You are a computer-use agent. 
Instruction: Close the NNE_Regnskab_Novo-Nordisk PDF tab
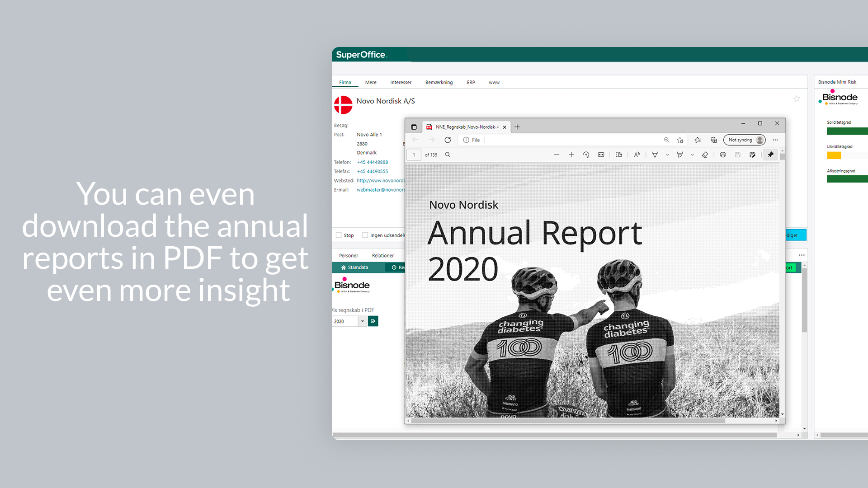[505, 127]
